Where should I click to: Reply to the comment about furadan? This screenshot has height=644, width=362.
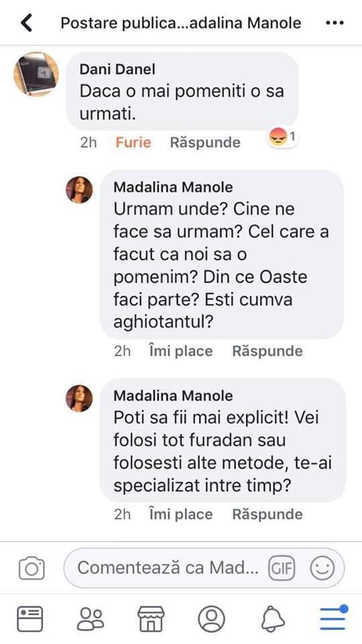coord(267,515)
